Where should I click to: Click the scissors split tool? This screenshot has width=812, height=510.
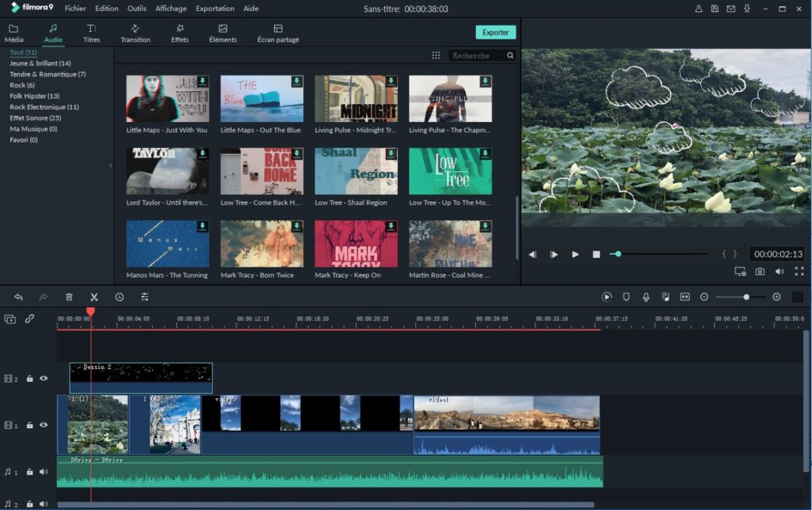pos(94,297)
